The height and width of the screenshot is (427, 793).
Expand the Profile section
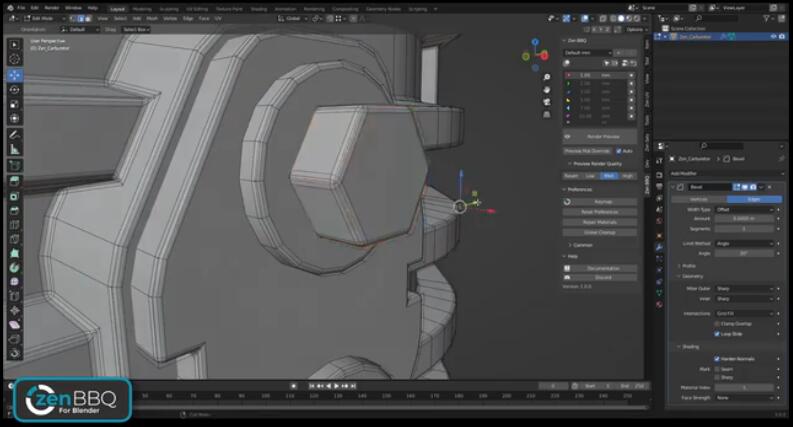[689, 266]
